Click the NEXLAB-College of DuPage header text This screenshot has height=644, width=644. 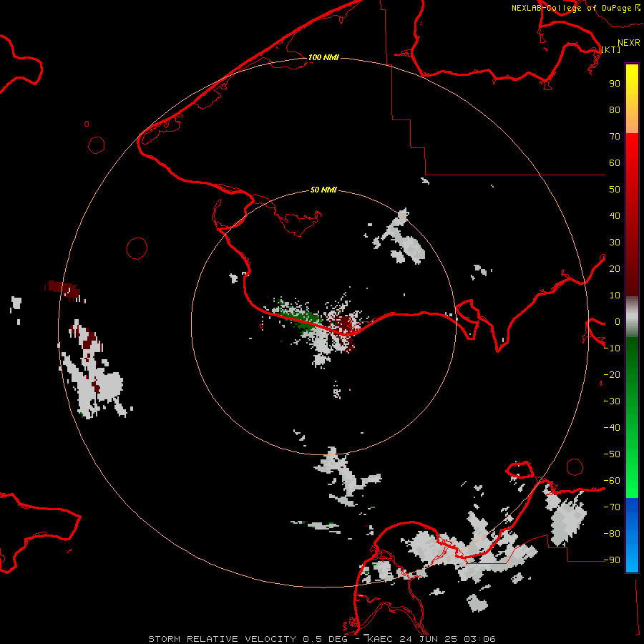(x=571, y=8)
